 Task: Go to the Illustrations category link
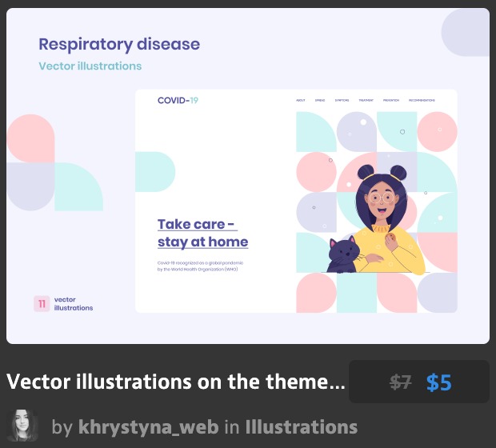coord(301,427)
